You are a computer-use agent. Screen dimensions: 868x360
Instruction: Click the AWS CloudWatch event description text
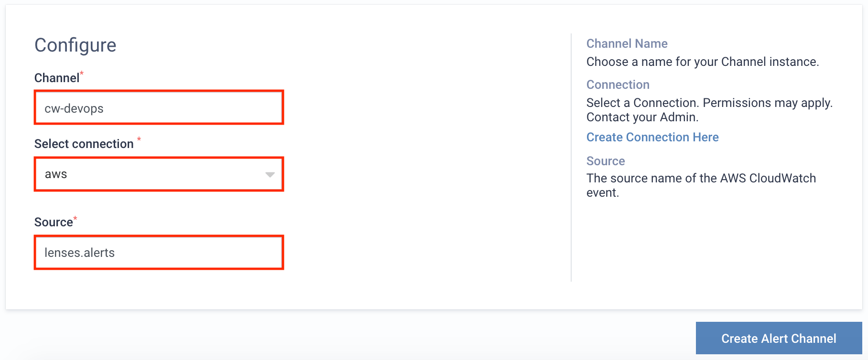point(701,185)
